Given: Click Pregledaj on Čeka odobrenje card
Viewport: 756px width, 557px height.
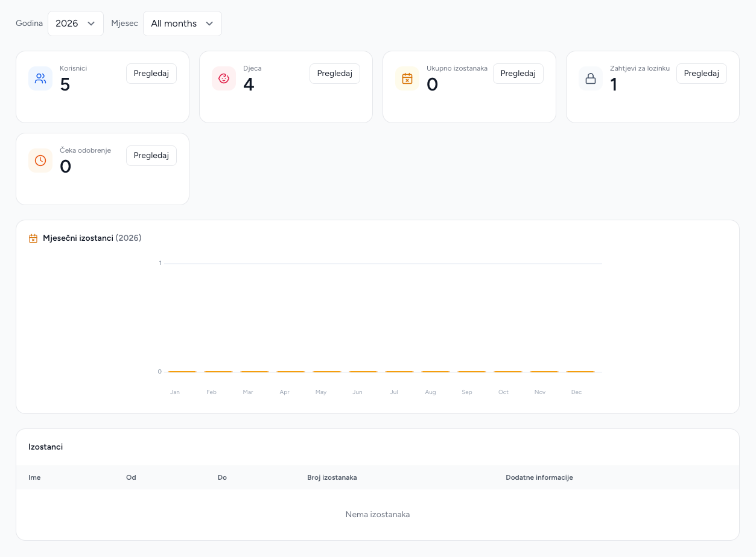Looking at the screenshot, I should click(151, 156).
